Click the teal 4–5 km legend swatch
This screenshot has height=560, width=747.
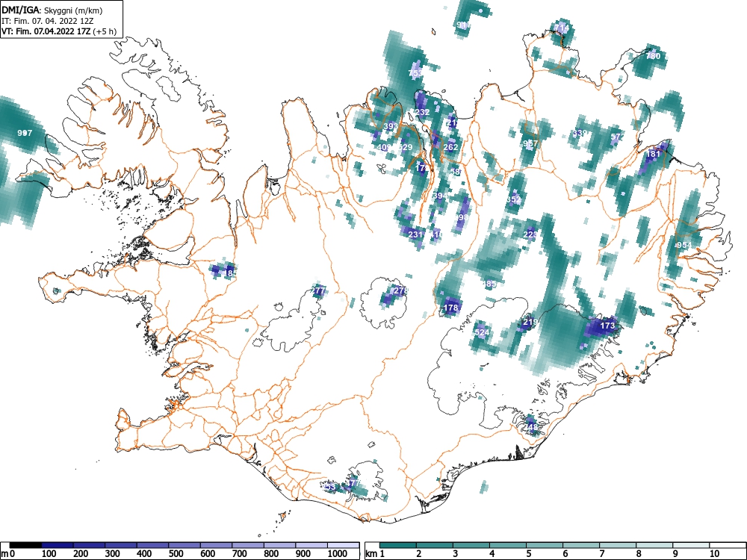click(508, 545)
